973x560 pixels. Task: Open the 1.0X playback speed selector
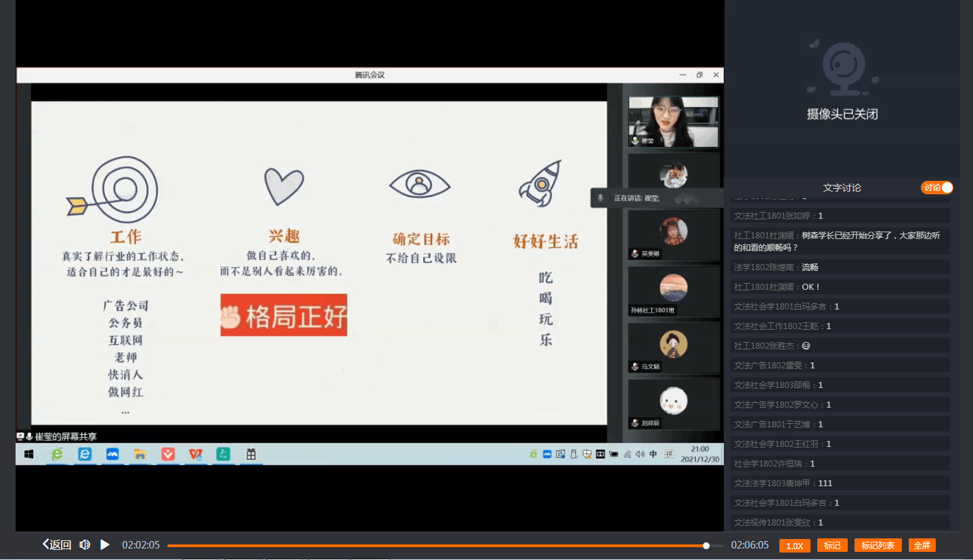click(794, 546)
